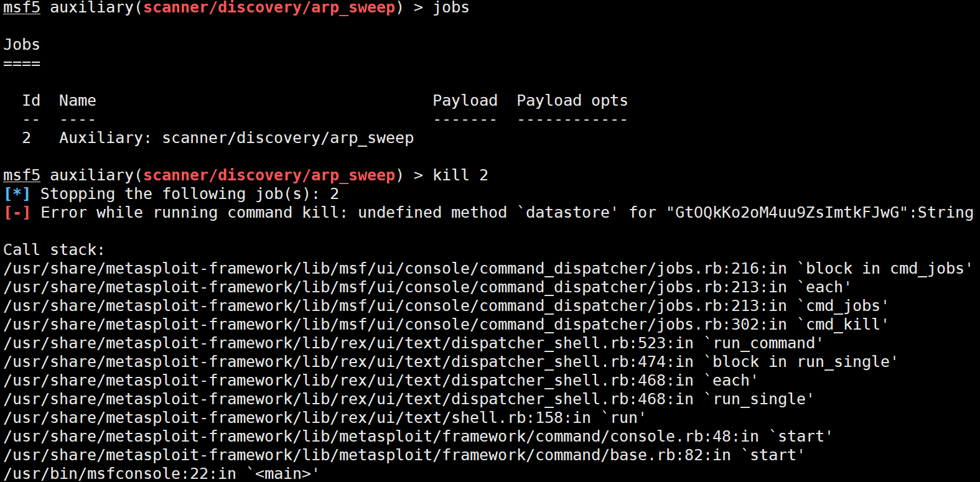Click the 'Call stack:' label
980x482 pixels.
(54, 250)
